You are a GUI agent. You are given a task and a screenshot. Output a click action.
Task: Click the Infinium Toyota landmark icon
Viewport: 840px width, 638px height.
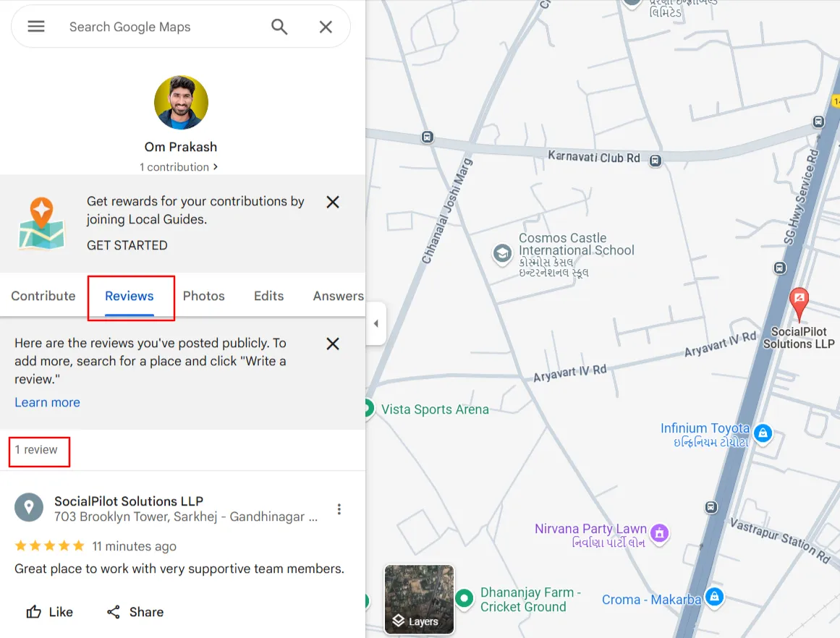[x=763, y=433]
